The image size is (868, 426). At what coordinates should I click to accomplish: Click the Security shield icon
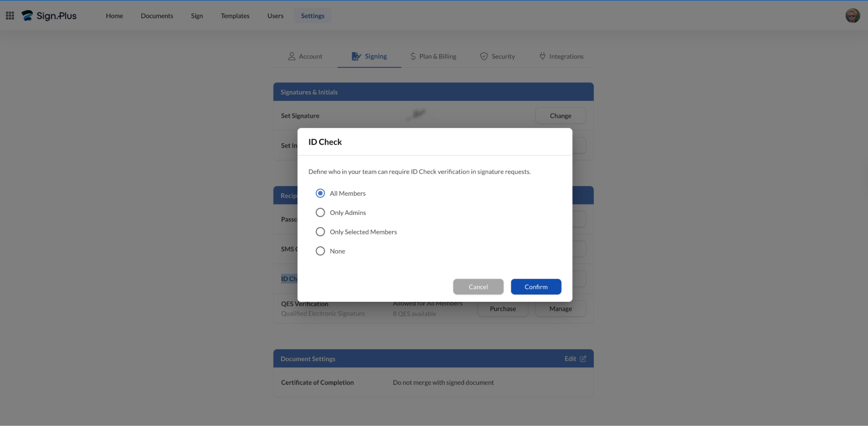pos(484,56)
